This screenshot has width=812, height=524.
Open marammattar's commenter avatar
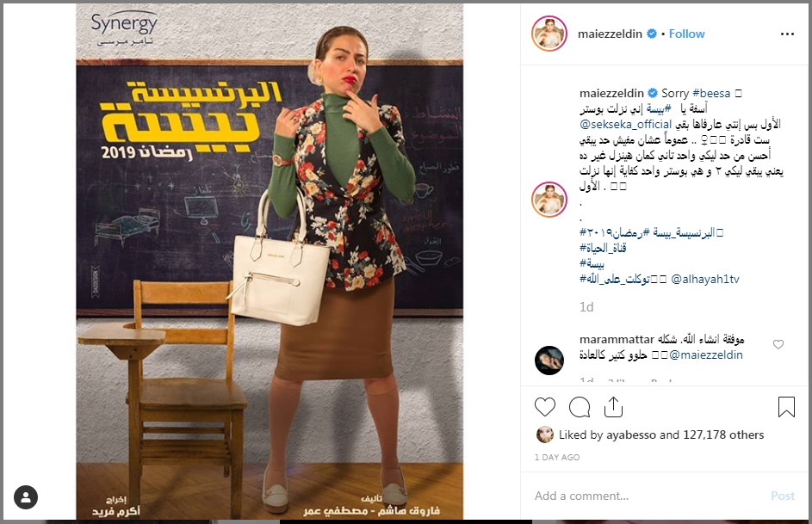549,360
